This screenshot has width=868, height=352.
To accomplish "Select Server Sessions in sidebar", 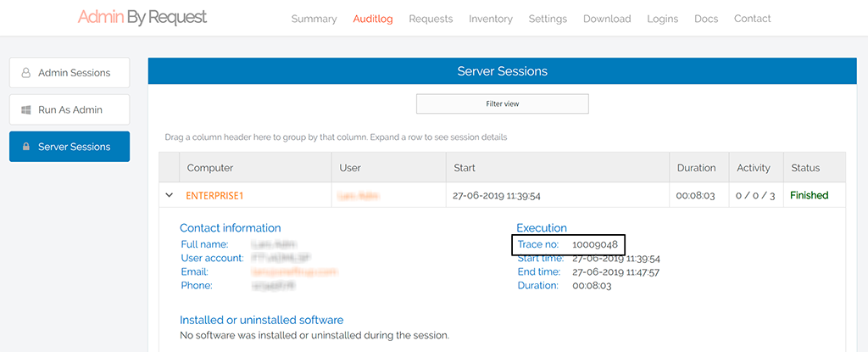I will click(x=70, y=147).
